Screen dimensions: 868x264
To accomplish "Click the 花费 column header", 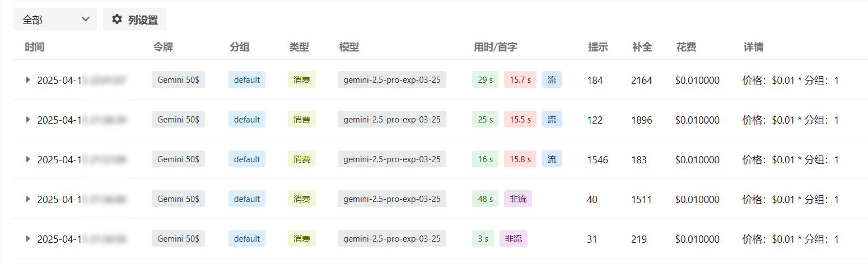I will point(686,47).
